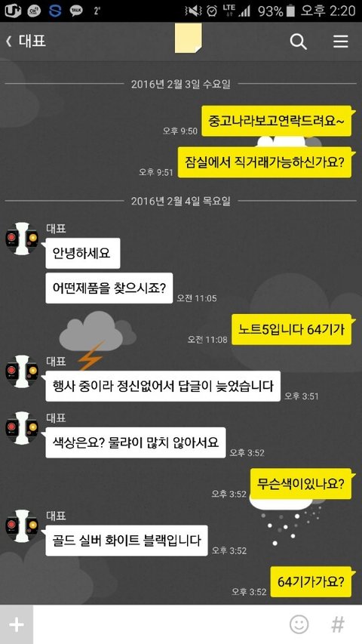Tap the message 어떤제품을 찾으시죠?
Image resolution: width=362 pixels, height=644 pixels.
pyautogui.click(x=109, y=288)
